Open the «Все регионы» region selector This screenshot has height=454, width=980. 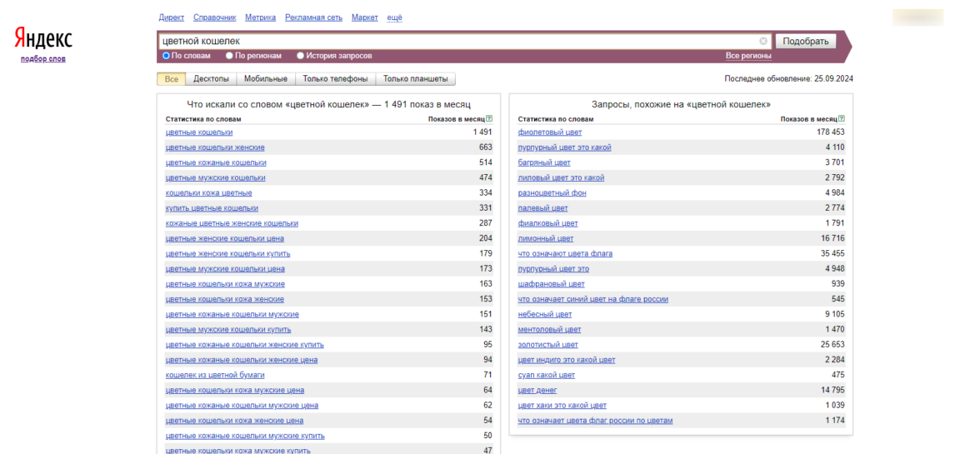(x=748, y=56)
